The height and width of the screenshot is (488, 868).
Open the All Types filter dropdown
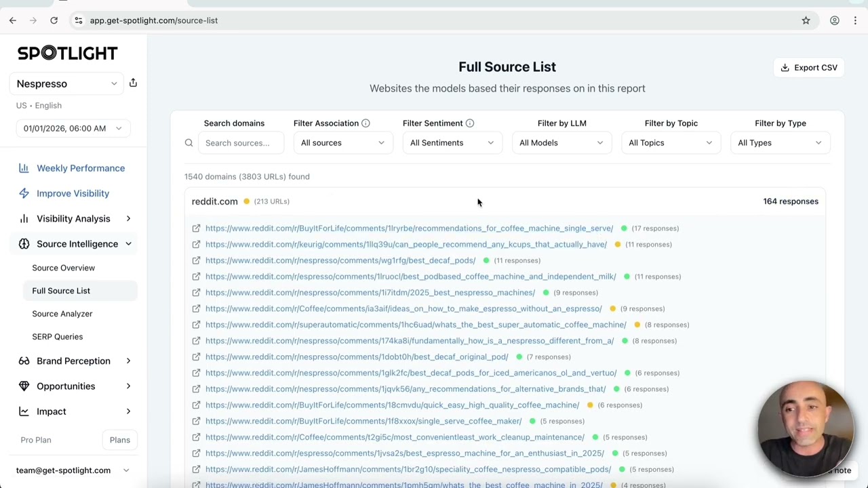coord(780,143)
